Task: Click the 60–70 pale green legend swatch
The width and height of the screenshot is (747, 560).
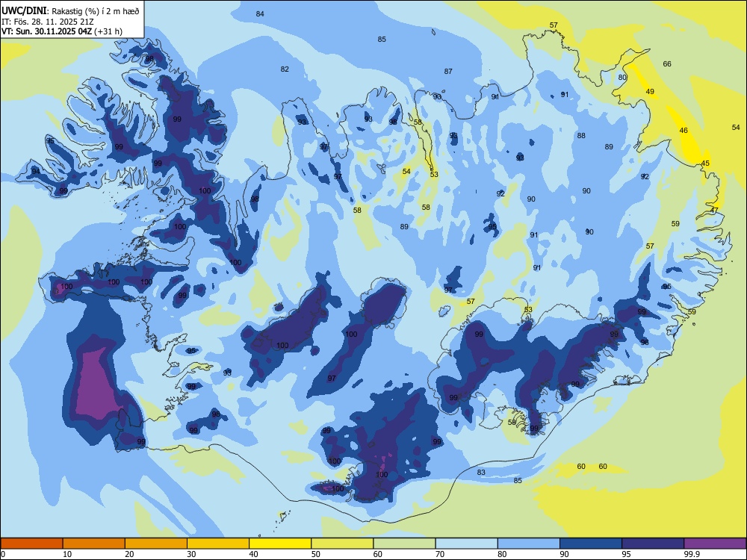Action: tap(404, 544)
